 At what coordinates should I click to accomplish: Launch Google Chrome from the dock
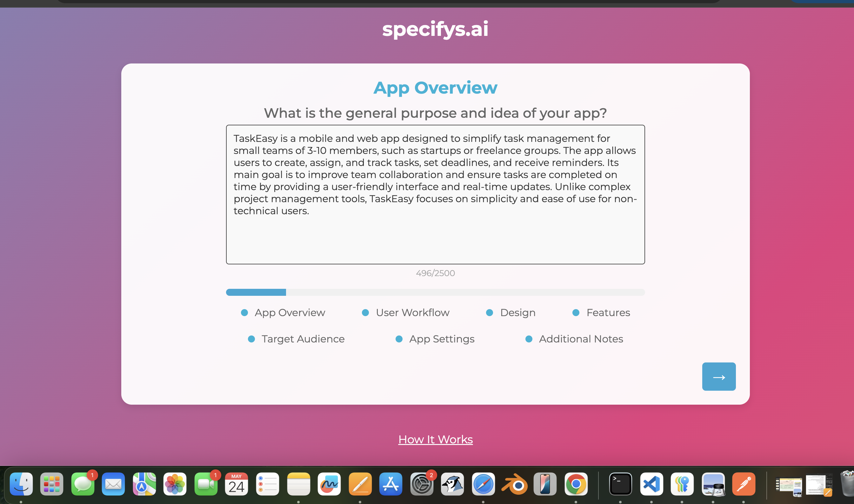[x=576, y=484]
